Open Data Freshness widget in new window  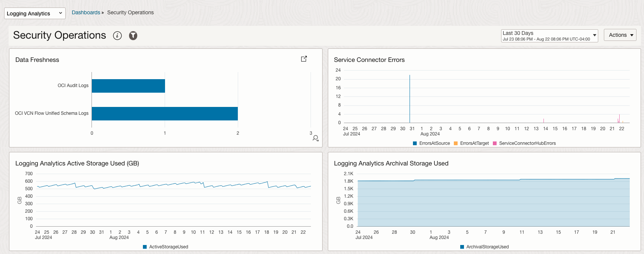coord(304,59)
